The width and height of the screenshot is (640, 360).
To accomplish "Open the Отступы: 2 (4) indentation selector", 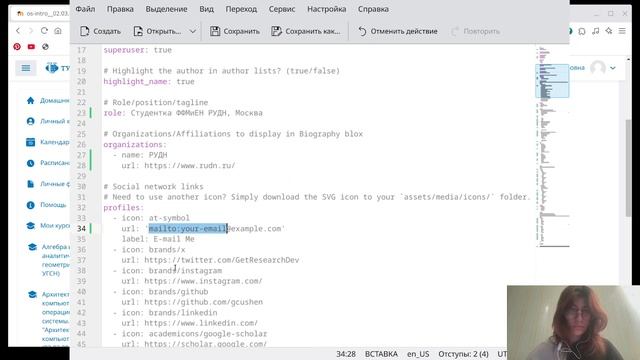I will coord(463,354).
